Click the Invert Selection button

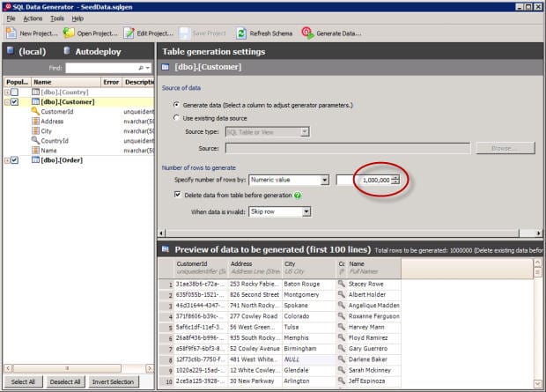click(114, 382)
